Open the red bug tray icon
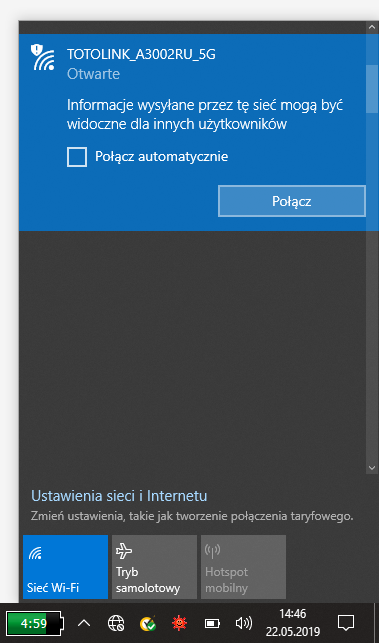Image resolution: width=379 pixels, height=643 pixels. coord(179,623)
